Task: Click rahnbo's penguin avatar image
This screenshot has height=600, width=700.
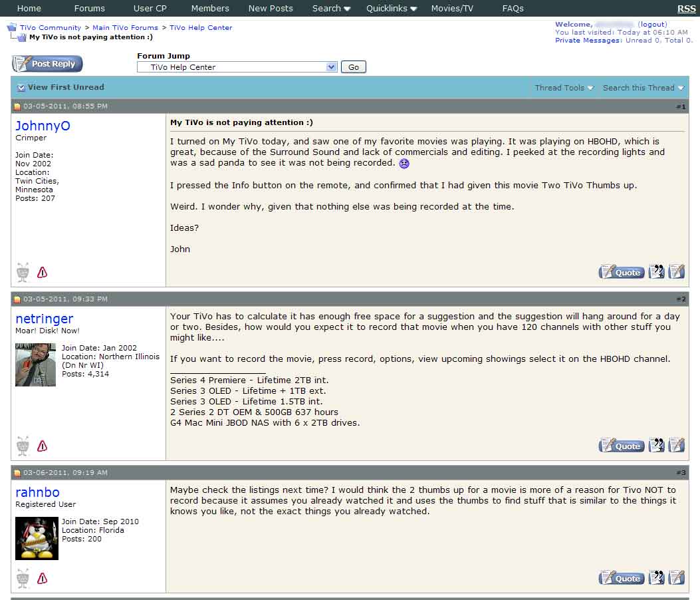Action: [x=37, y=538]
